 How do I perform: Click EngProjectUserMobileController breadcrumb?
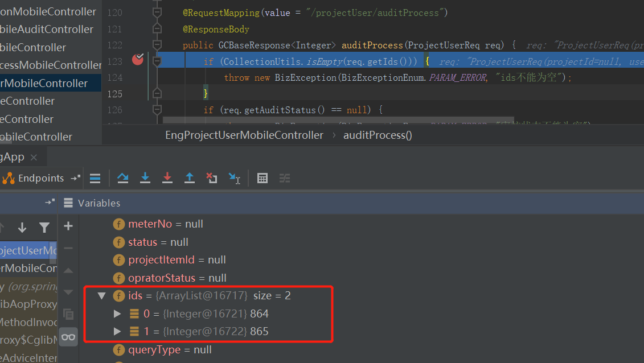[x=244, y=135]
